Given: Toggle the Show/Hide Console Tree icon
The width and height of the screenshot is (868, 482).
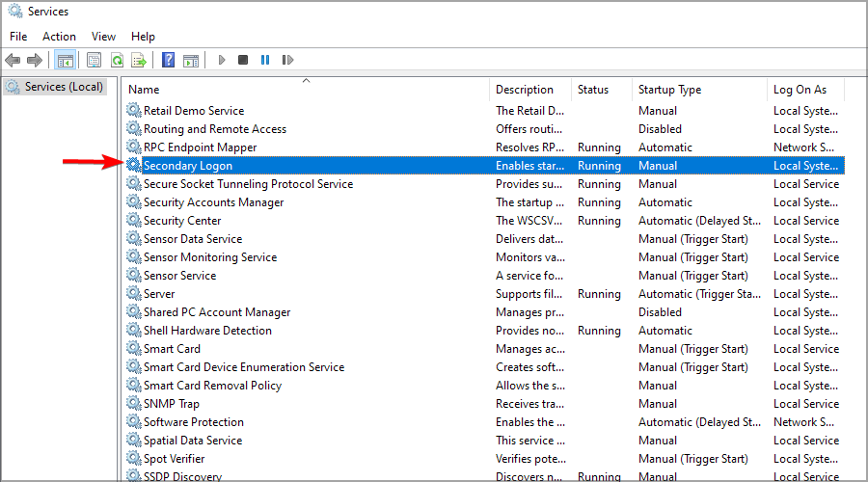Looking at the screenshot, I should 66,60.
